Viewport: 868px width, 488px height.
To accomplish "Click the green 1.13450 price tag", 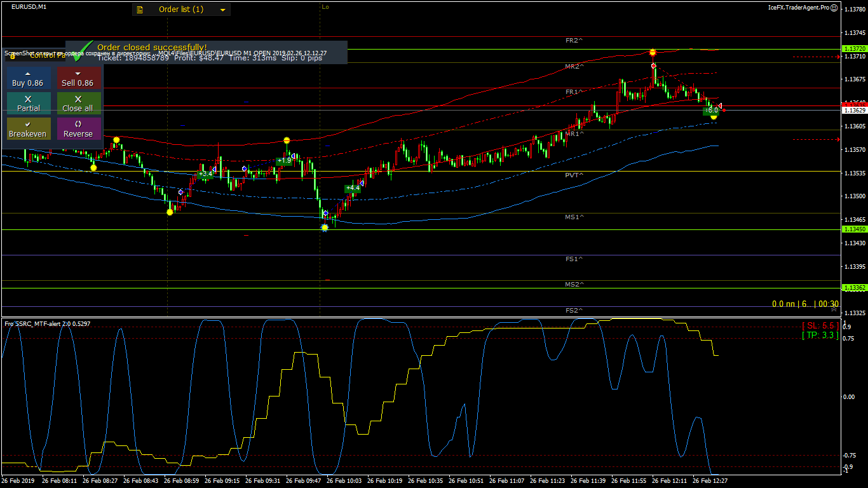I will 854,229.
